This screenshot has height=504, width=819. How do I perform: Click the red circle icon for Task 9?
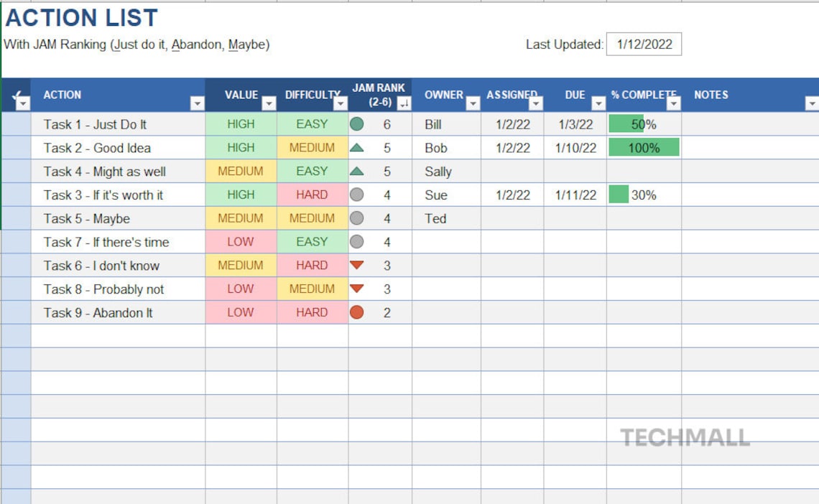pos(357,312)
